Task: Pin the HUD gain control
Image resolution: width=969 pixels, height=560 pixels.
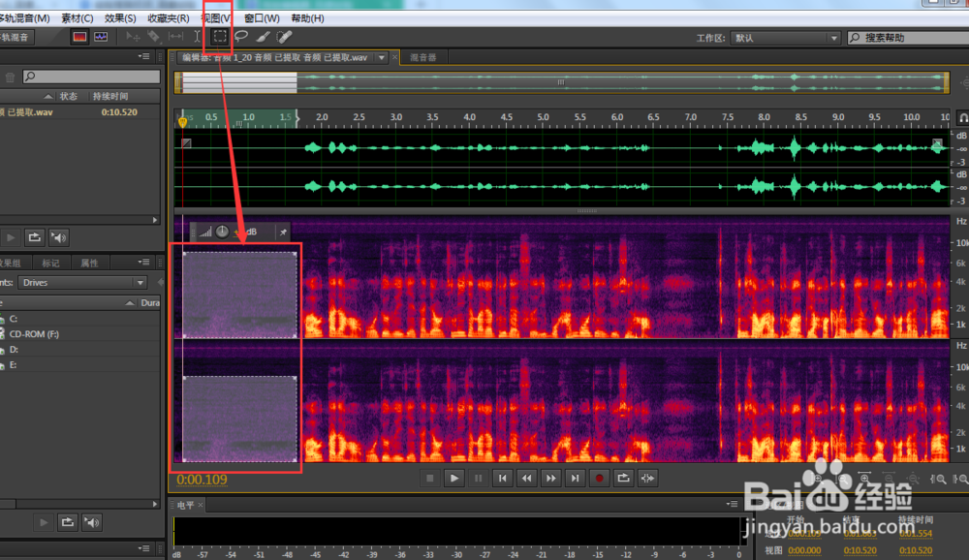Action: (x=283, y=233)
